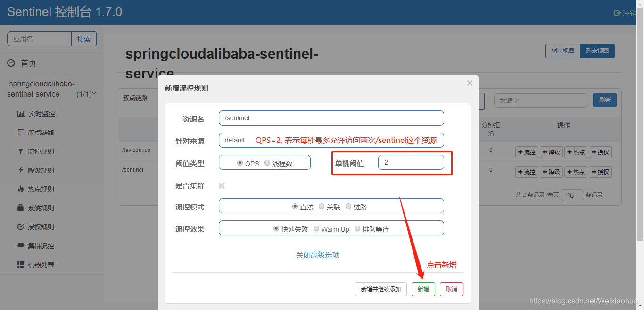Click 降级 button for /sentinel row

click(551, 172)
